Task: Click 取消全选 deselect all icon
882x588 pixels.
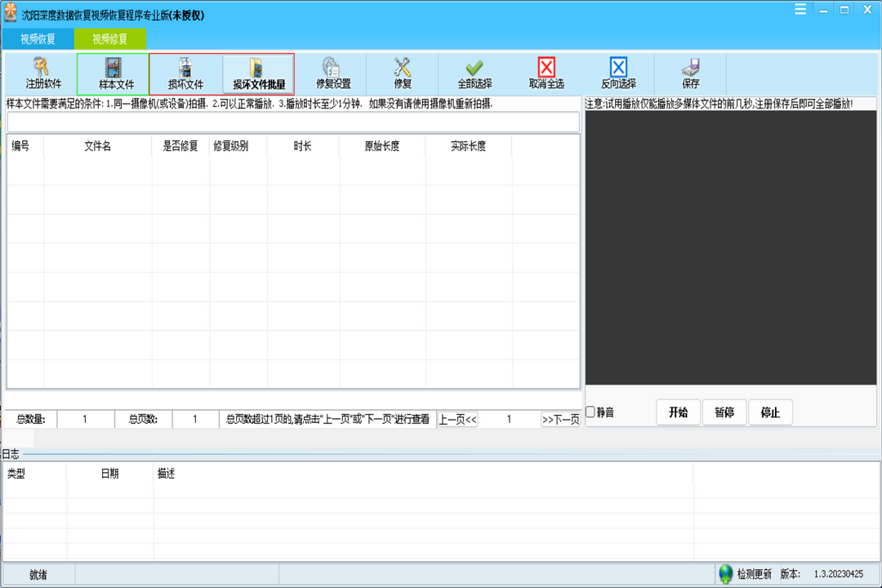Action: 546,73
